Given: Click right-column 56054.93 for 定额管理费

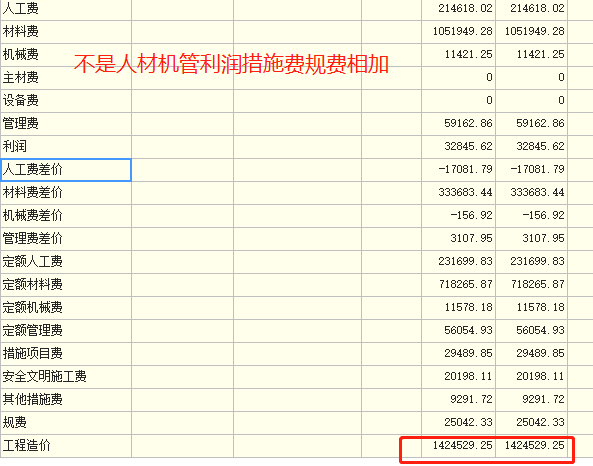Looking at the screenshot, I should pyautogui.click(x=540, y=331).
